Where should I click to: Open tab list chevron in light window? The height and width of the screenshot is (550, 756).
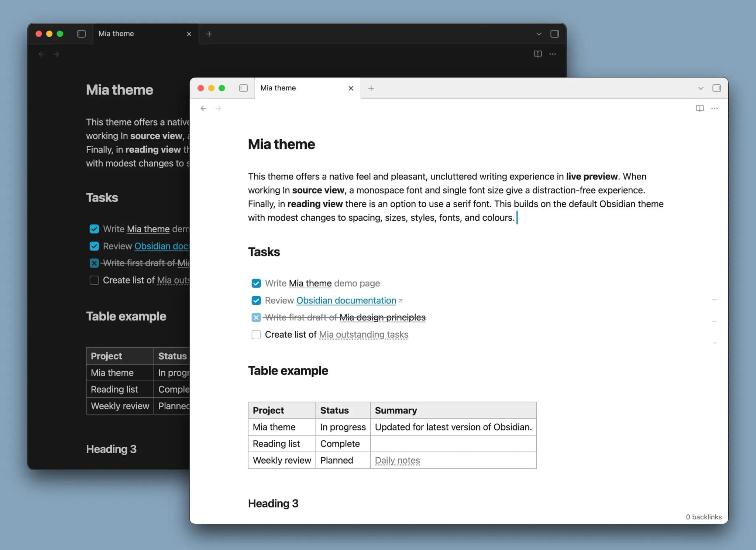click(x=701, y=88)
